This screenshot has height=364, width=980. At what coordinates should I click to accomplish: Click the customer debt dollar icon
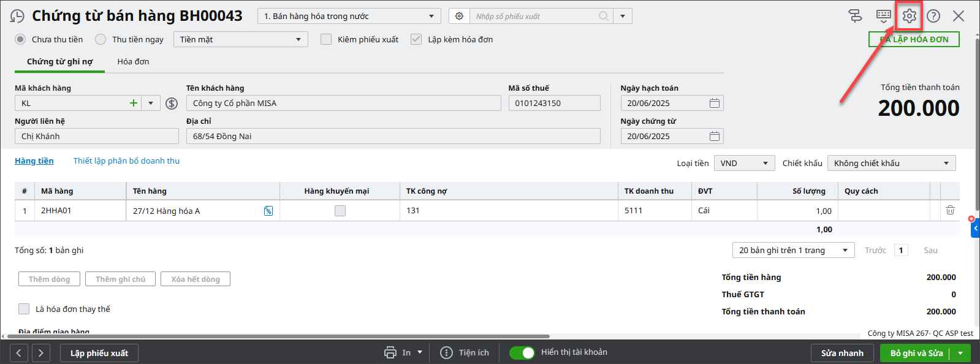tap(172, 104)
